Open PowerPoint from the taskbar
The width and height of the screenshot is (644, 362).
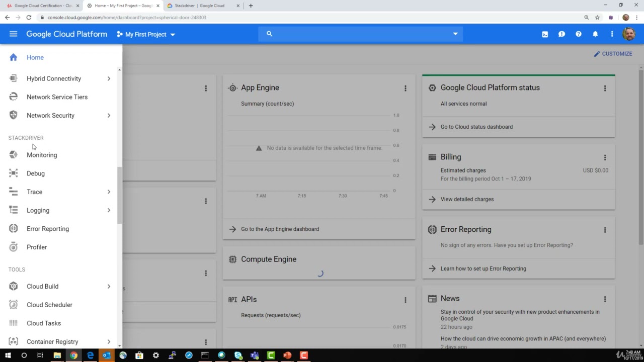(x=287, y=355)
